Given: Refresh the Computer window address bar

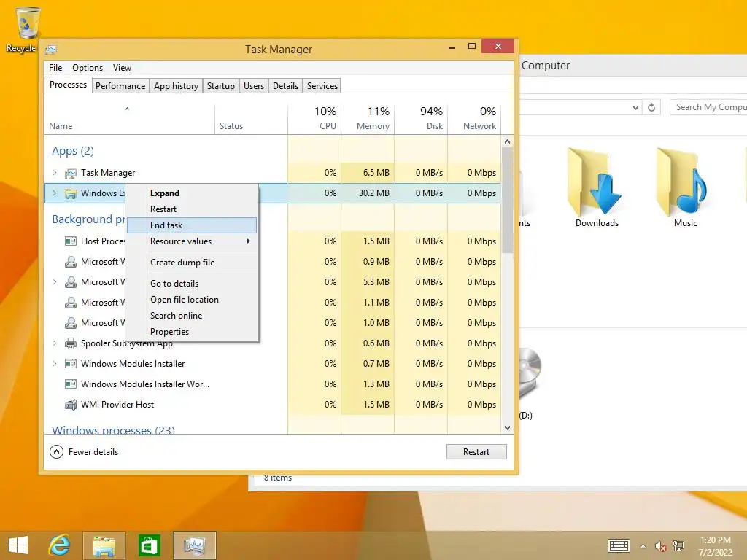Looking at the screenshot, I should click(x=651, y=108).
